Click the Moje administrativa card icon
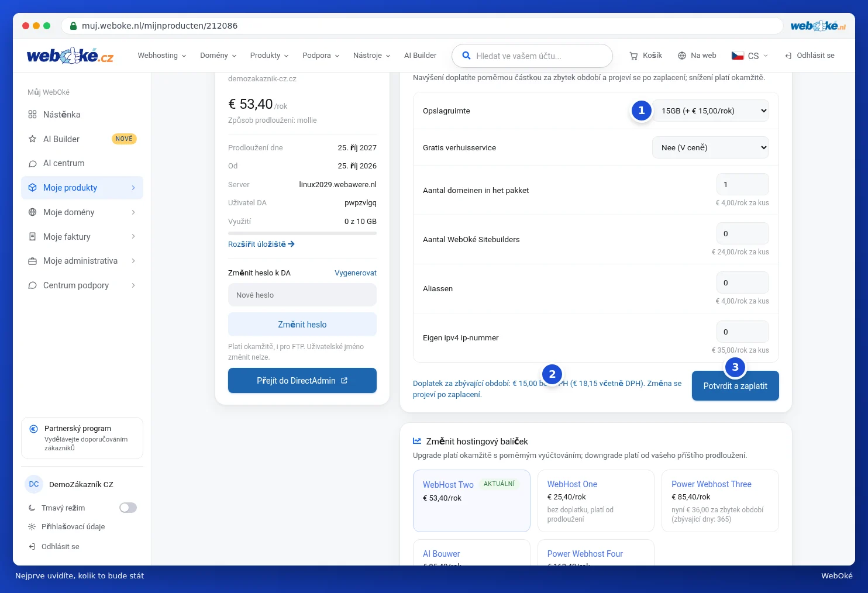 (33, 261)
